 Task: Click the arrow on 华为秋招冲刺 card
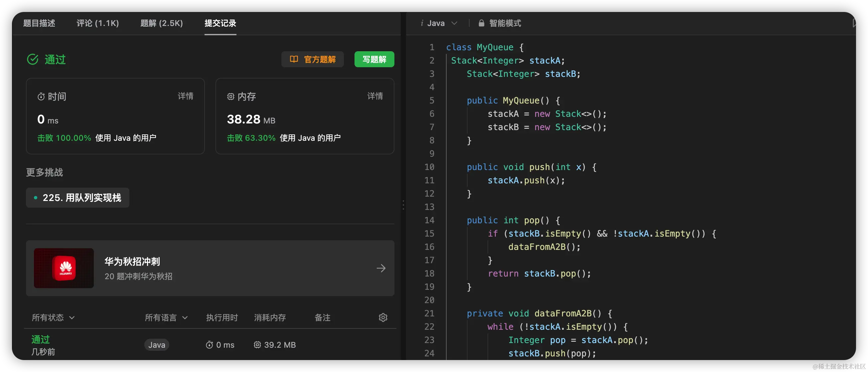click(x=381, y=268)
